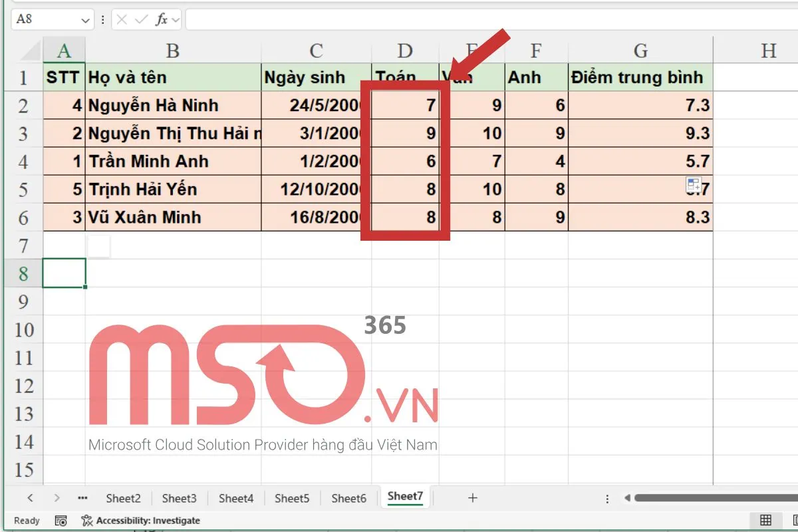
Task: Show hidden sheets via ellipsis button
Action: pyautogui.click(x=82, y=497)
